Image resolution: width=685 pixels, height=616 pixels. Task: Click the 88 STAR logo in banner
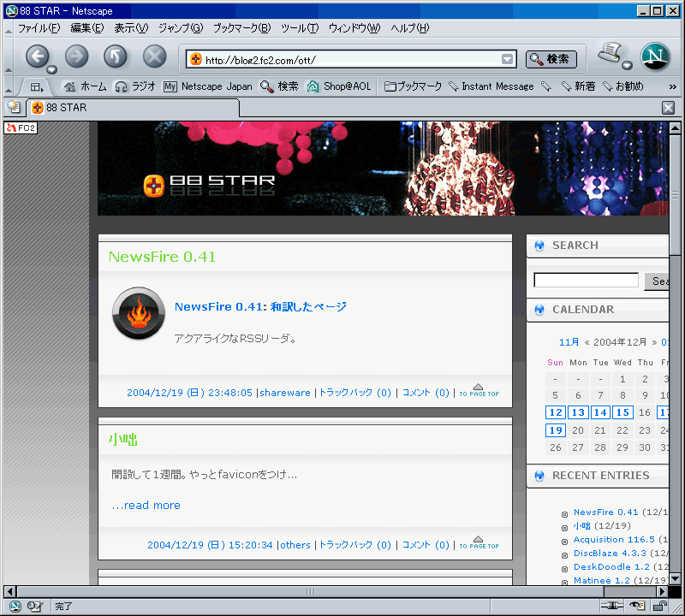point(209,185)
